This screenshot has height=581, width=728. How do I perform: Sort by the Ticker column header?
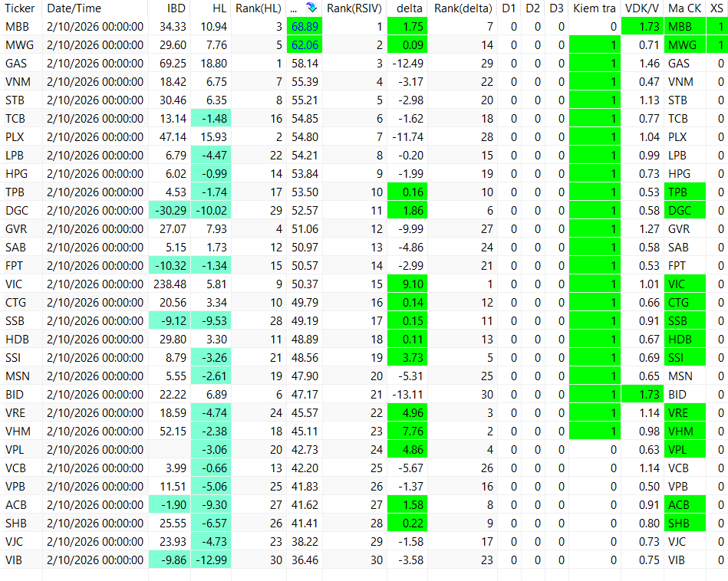click(x=20, y=8)
